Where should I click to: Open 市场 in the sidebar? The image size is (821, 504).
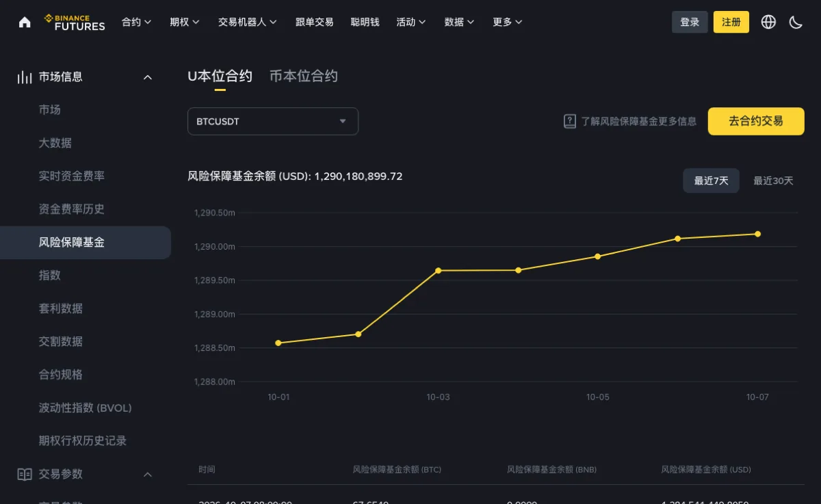[50, 110]
